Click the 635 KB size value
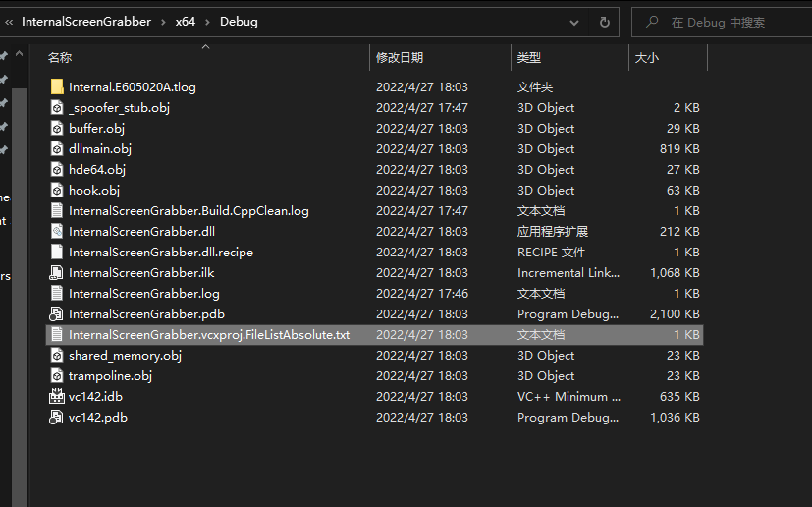The height and width of the screenshot is (507, 812). click(679, 397)
